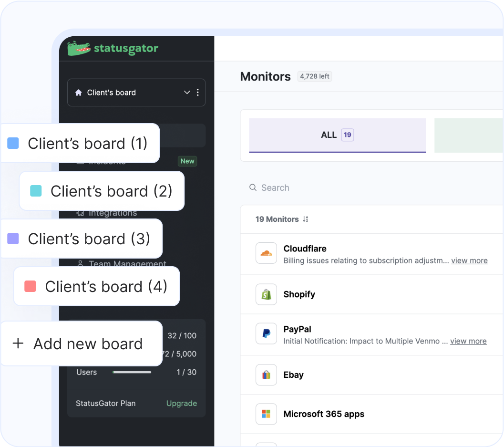Open the Client's board selector dropdown
Screen dimensions: 504x447
[x=187, y=93]
